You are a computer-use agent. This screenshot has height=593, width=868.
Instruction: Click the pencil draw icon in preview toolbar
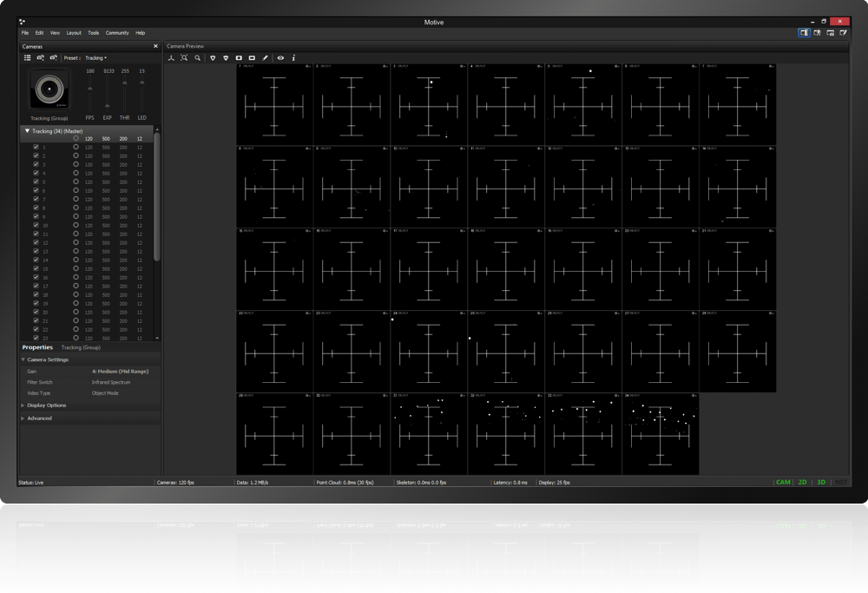[x=265, y=58]
